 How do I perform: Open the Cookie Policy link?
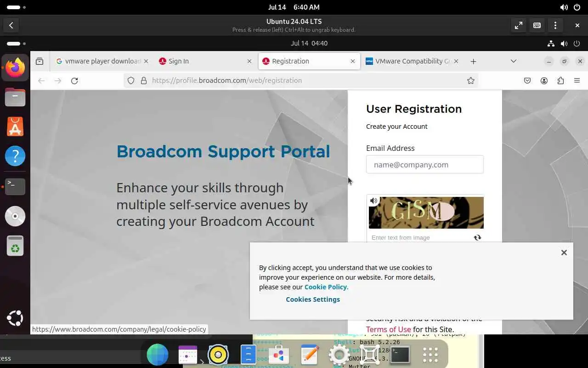coord(326,287)
